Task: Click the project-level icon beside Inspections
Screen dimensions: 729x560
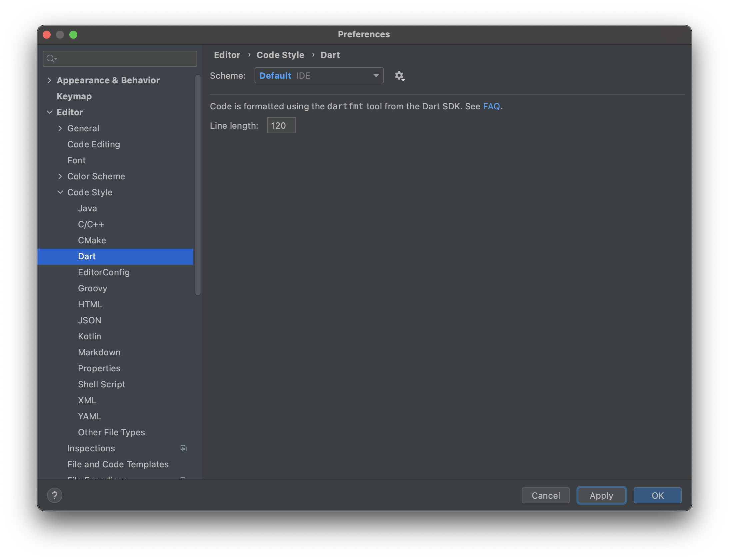Action: click(183, 448)
